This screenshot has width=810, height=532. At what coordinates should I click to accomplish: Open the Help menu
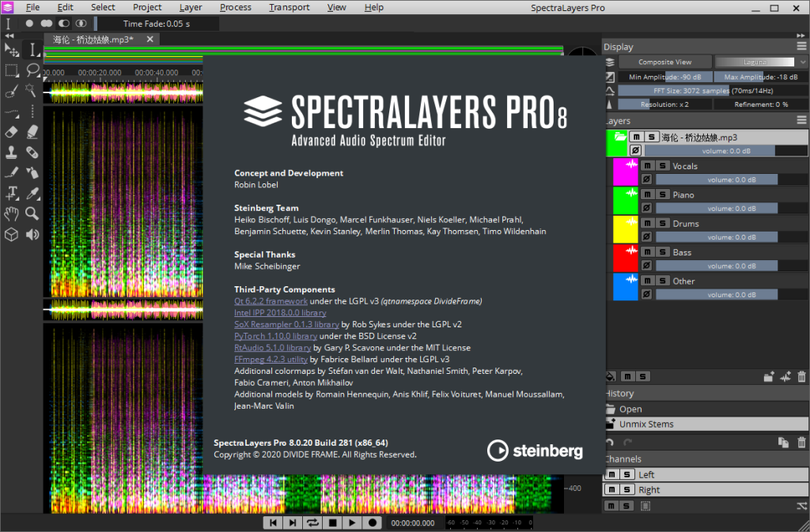[x=374, y=7]
